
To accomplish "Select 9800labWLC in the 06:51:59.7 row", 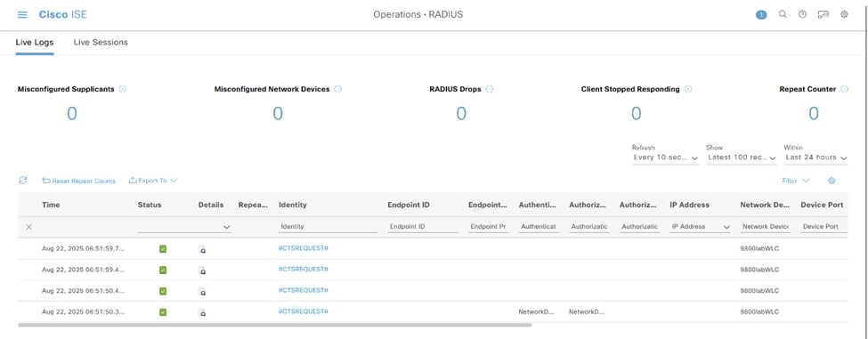I will click(759, 249).
